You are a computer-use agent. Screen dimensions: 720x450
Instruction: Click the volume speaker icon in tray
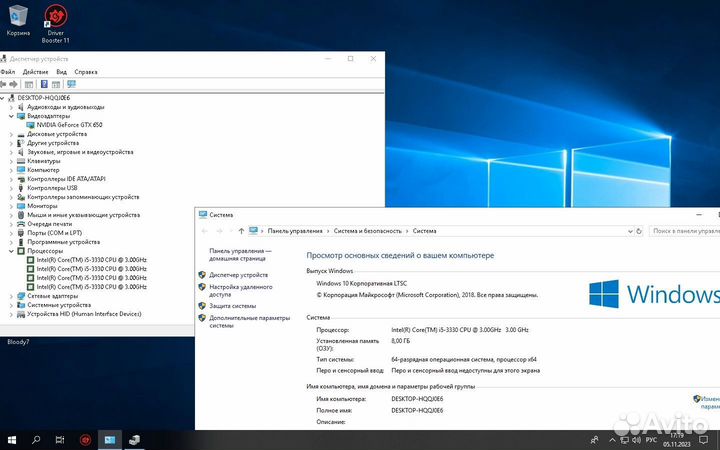[637, 440]
